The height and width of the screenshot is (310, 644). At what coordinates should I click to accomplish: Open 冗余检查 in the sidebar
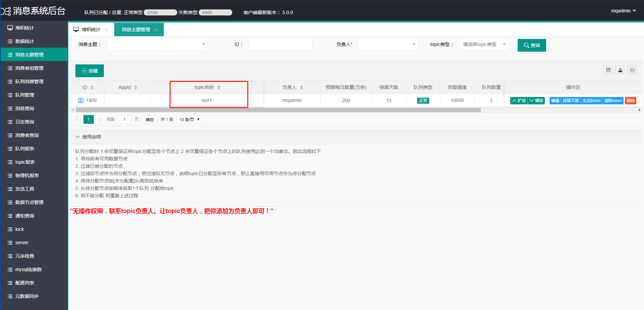(34, 256)
